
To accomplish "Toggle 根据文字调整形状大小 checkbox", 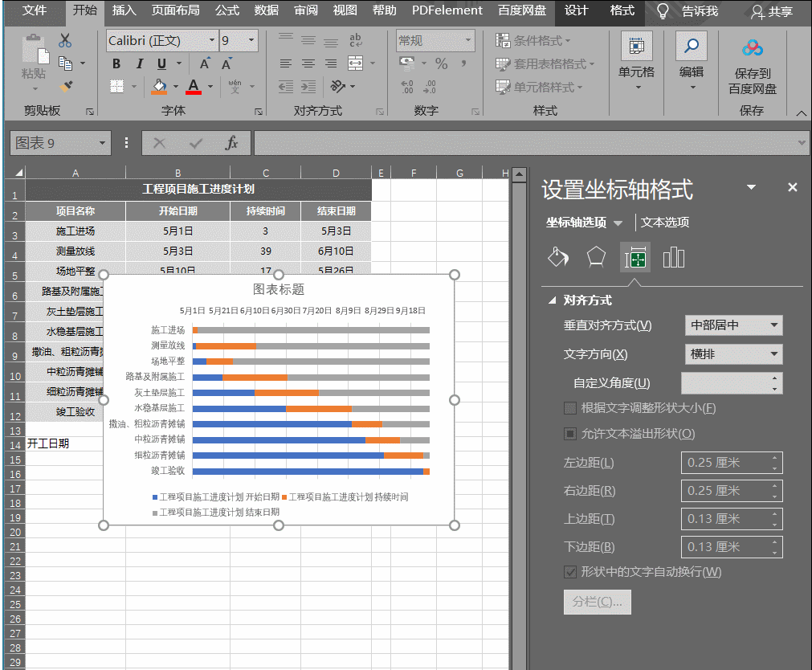I will (x=569, y=408).
